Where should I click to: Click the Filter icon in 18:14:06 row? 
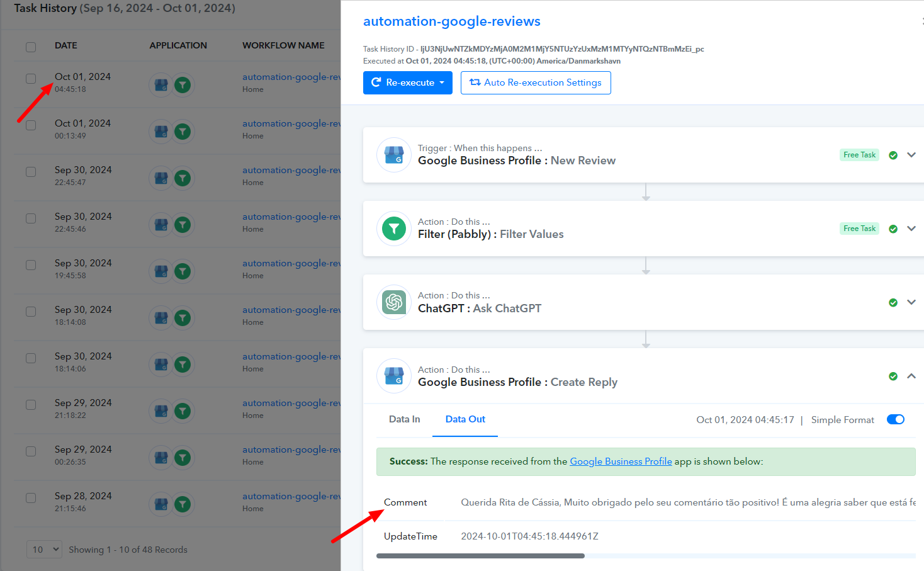tap(183, 364)
